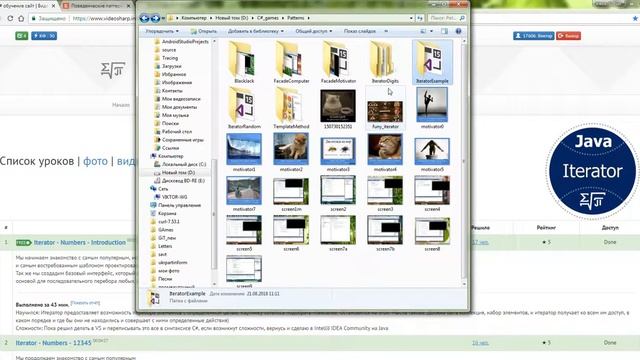Start the Показ слайдов slideshow

coord(360,31)
